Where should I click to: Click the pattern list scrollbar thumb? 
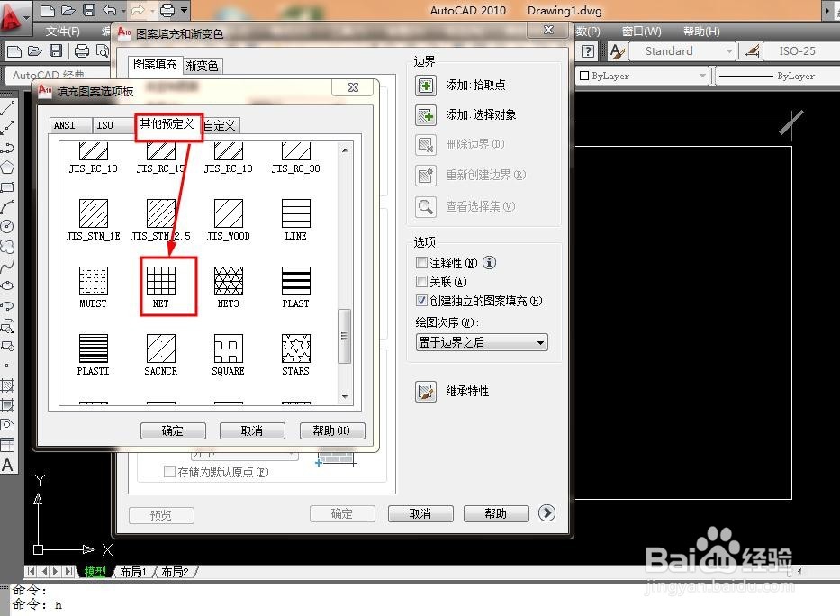345,336
